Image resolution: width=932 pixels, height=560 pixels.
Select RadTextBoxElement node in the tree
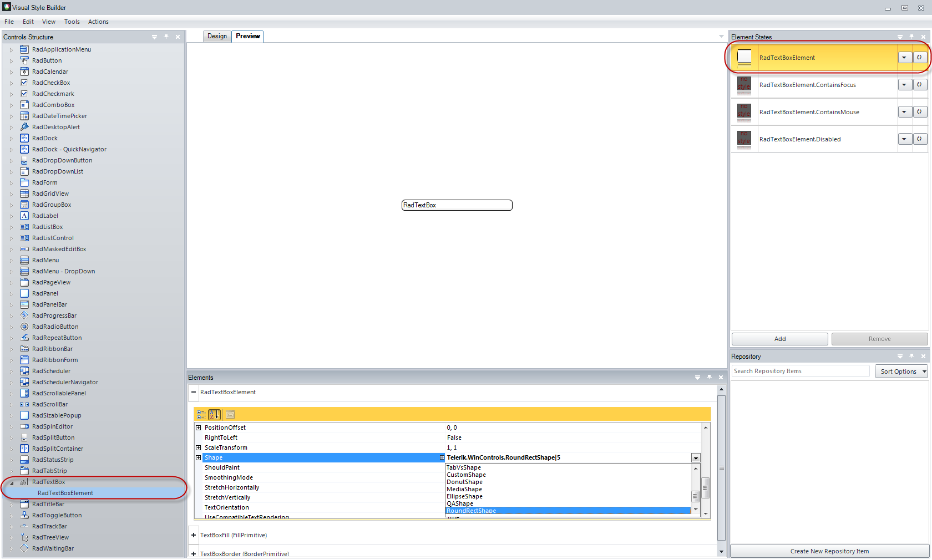(65, 493)
